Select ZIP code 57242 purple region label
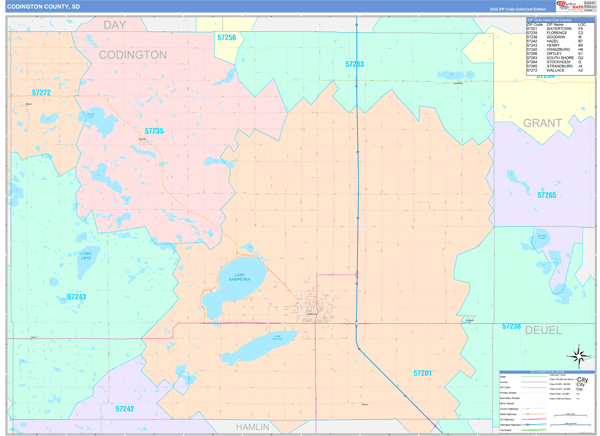 125,408
